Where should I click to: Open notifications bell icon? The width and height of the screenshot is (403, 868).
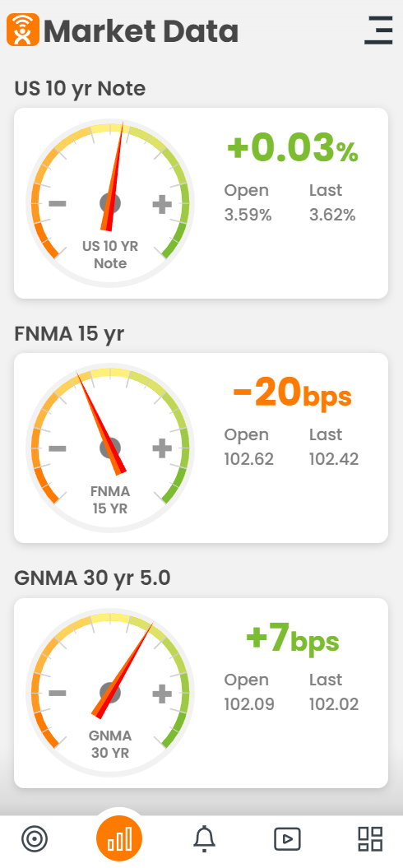pyautogui.click(x=204, y=838)
